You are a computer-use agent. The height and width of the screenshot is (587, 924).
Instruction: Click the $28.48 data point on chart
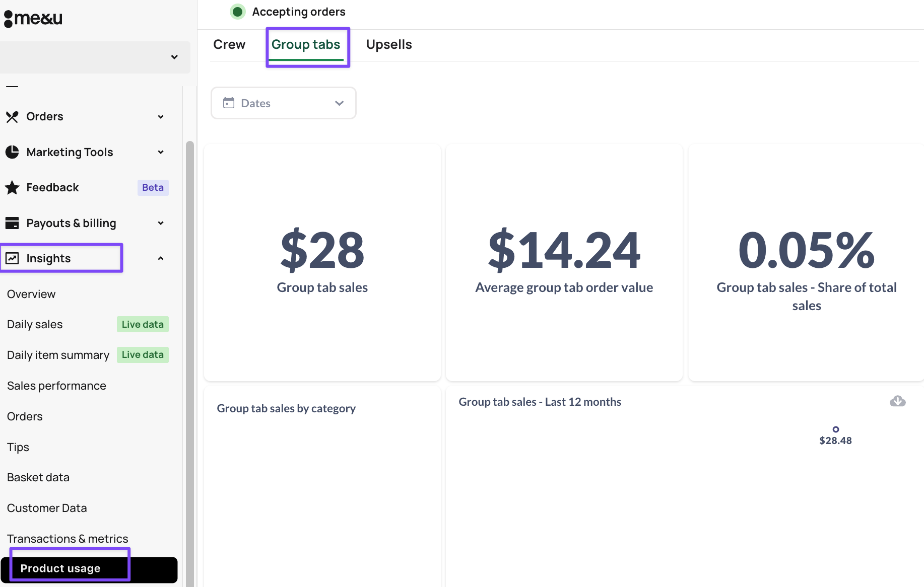point(835,429)
